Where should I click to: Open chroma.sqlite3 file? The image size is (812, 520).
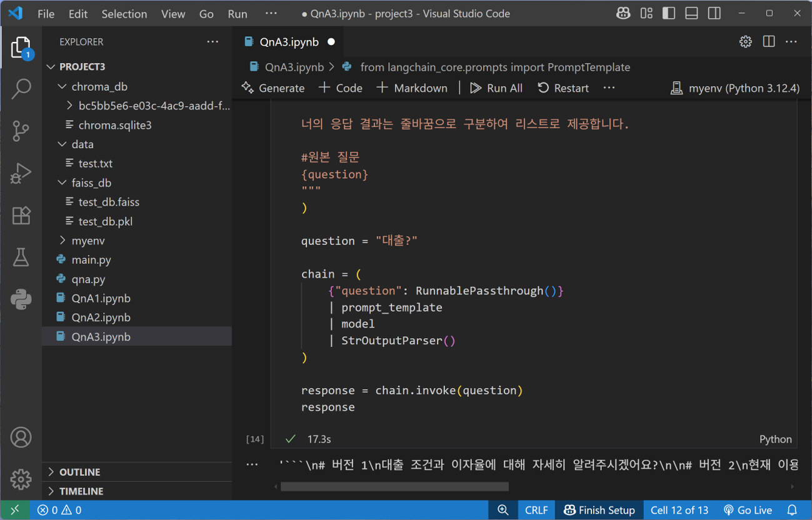coord(137,125)
